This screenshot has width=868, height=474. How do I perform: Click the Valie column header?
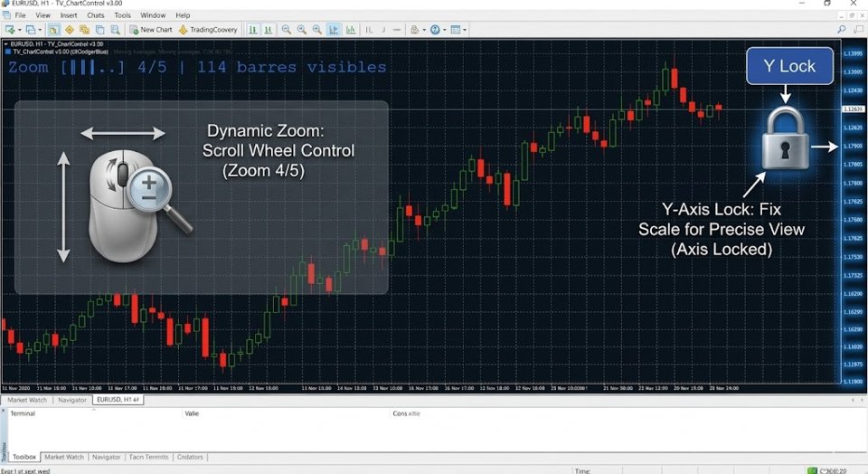click(192, 413)
